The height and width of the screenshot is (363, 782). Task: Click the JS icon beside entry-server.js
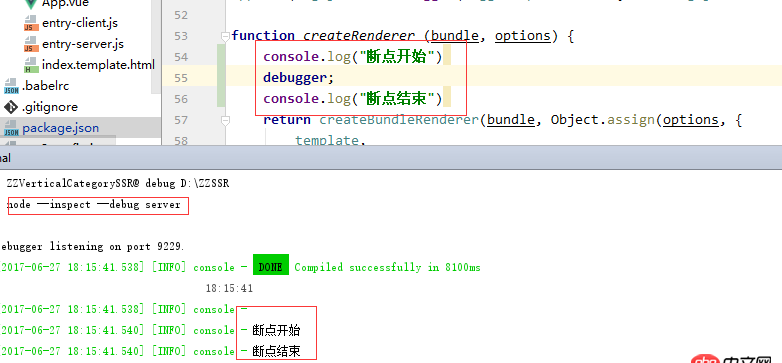point(31,44)
